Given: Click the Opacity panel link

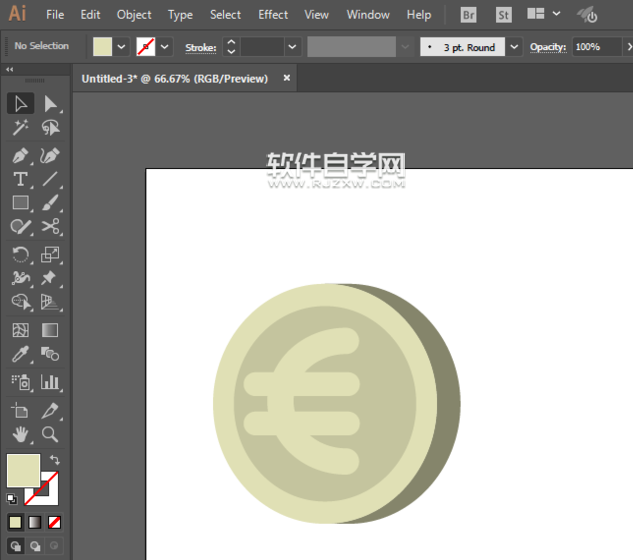Looking at the screenshot, I should click(548, 47).
